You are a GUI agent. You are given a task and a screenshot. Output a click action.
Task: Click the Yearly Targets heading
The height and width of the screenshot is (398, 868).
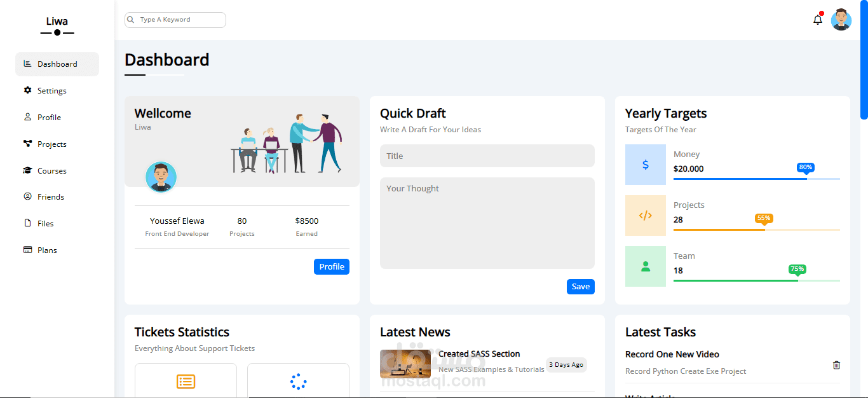pos(666,114)
